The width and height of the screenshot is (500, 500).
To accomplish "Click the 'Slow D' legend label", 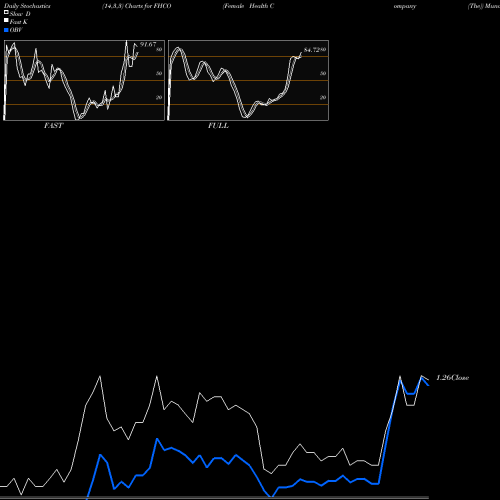I will 20,14.
